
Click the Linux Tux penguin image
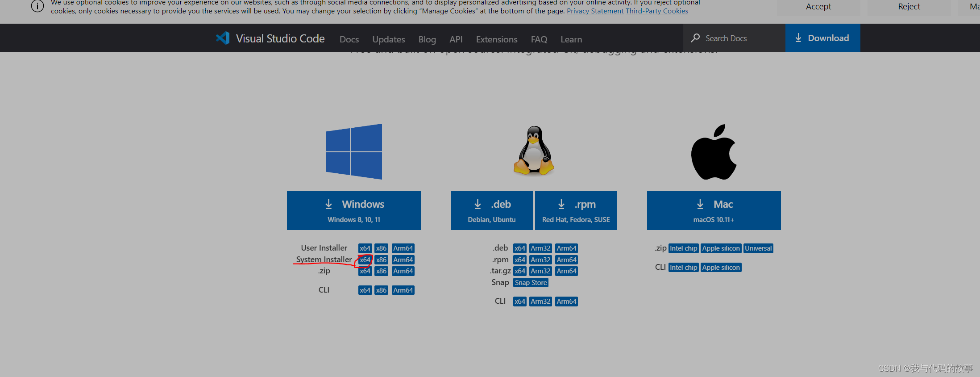(x=534, y=150)
